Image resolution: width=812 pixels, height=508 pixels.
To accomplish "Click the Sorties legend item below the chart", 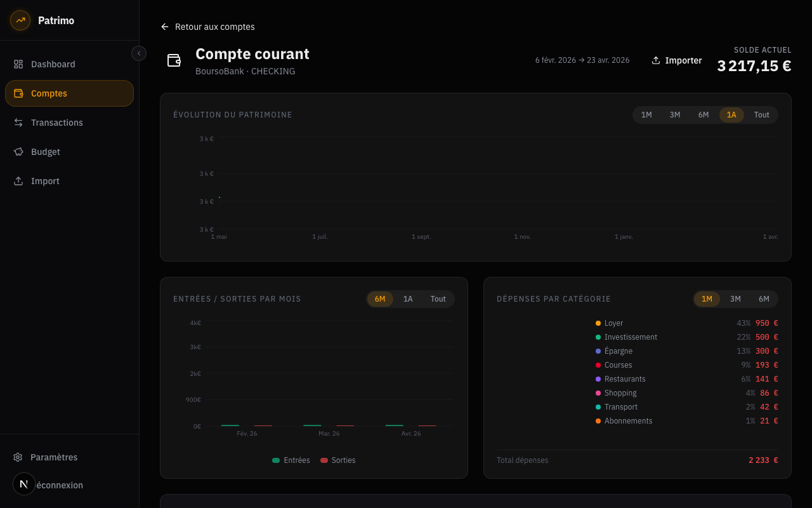I will (337, 460).
